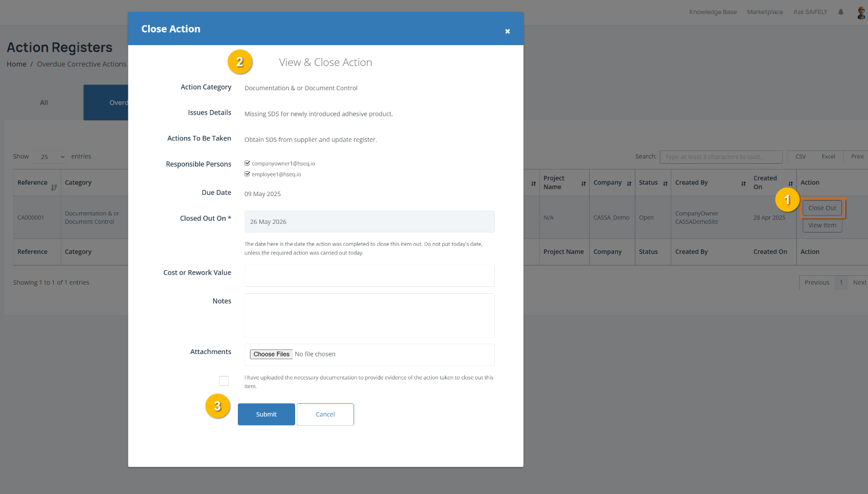
Task: Select page 1 in pagination
Action: coord(841,282)
